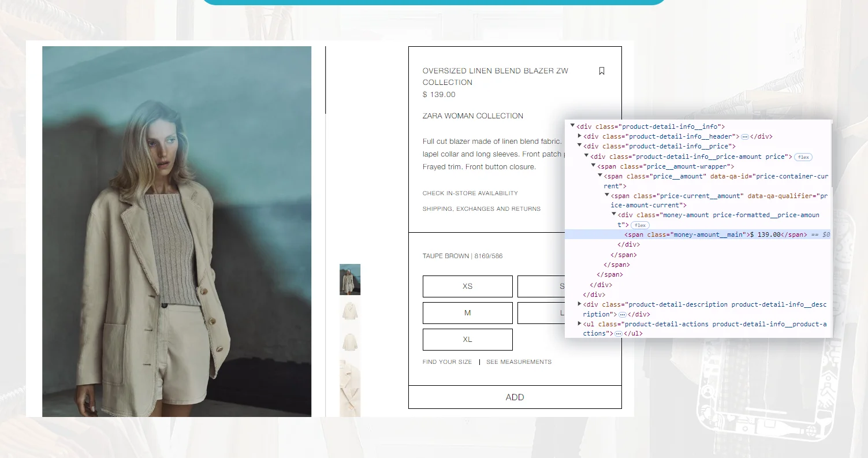Toggle flex badge on the money-amount div

click(x=639, y=225)
